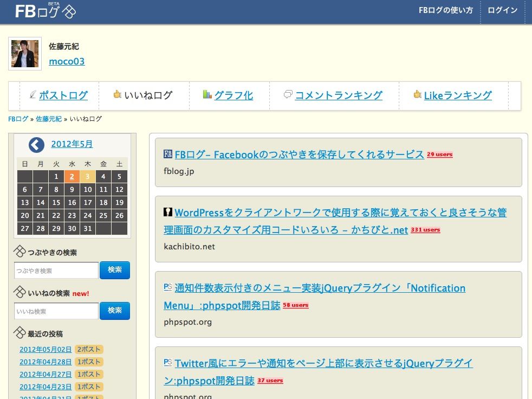Click kachibito.net domain text

coord(189,247)
